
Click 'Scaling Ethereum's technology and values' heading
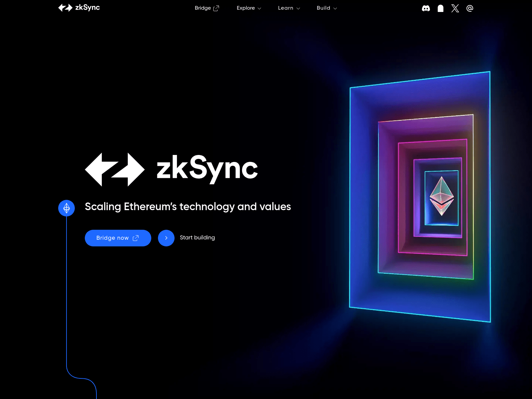point(188,206)
